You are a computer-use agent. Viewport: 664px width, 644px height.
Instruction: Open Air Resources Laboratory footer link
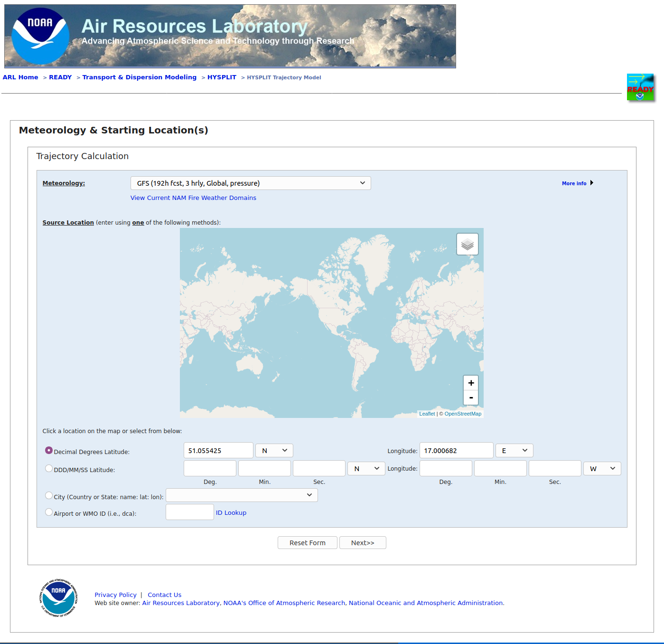pyautogui.click(x=181, y=603)
